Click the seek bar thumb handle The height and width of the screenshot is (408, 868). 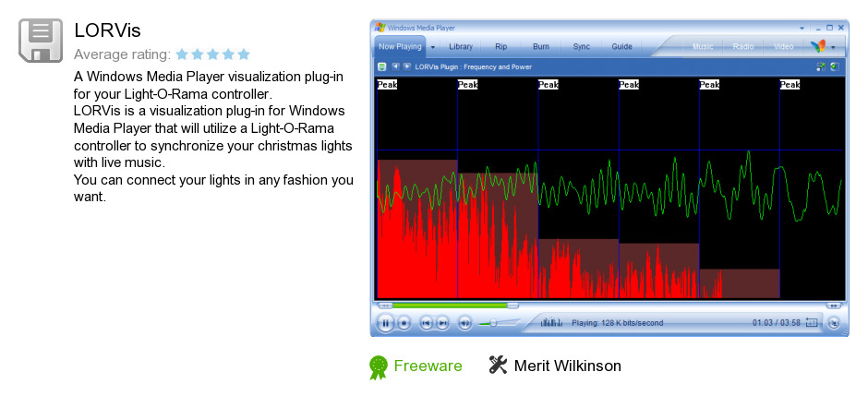click(512, 305)
